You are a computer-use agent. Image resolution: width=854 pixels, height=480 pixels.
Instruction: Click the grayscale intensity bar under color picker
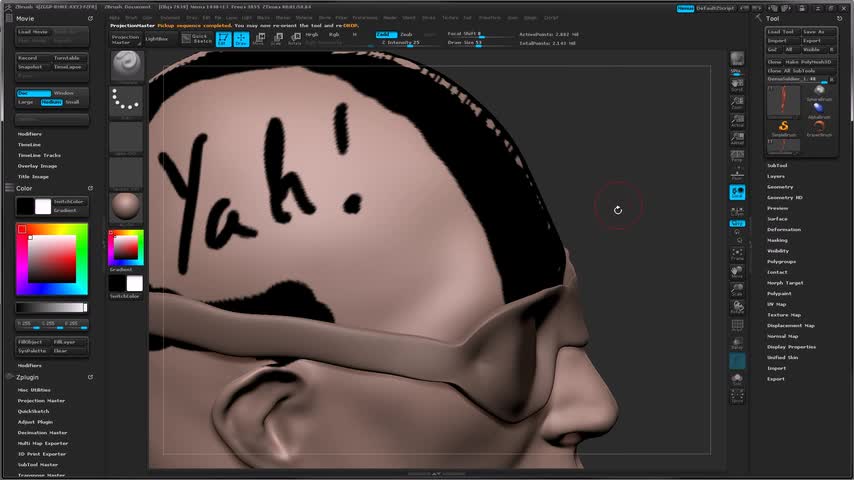(52, 307)
